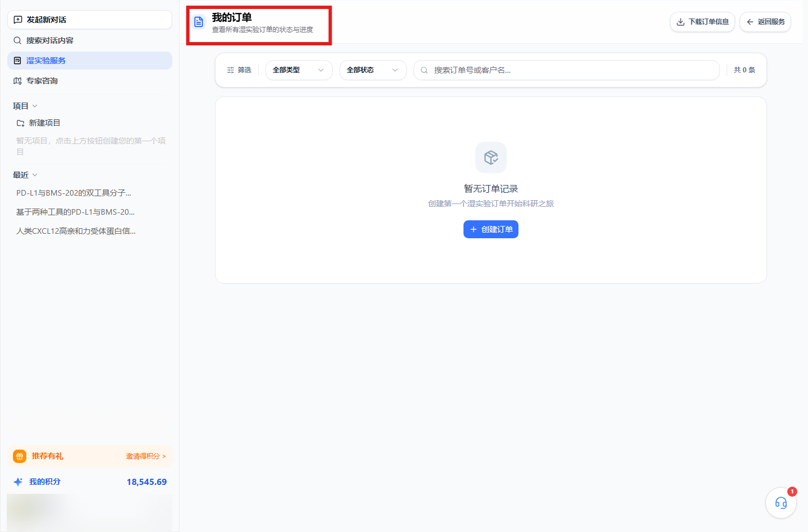Open 专家咨询 from the sidebar
Image resolution: width=808 pixels, height=532 pixels.
90,81
